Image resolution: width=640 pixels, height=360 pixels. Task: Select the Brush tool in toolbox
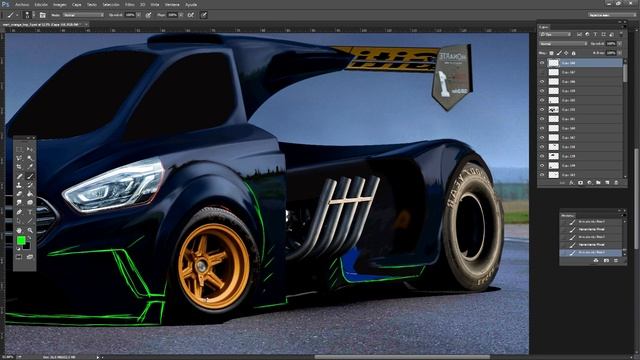(30, 176)
